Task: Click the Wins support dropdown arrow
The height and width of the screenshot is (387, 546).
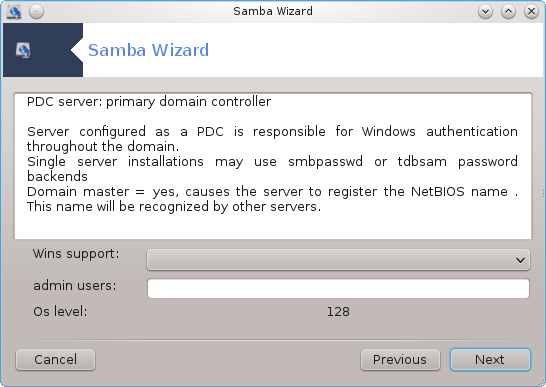Action: tap(520, 260)
